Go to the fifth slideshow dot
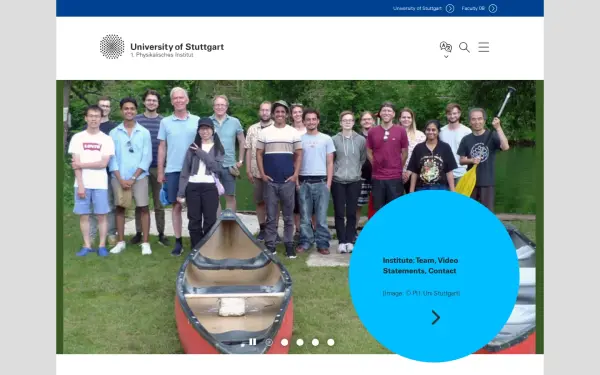600x375 pixels. (331, 342)
